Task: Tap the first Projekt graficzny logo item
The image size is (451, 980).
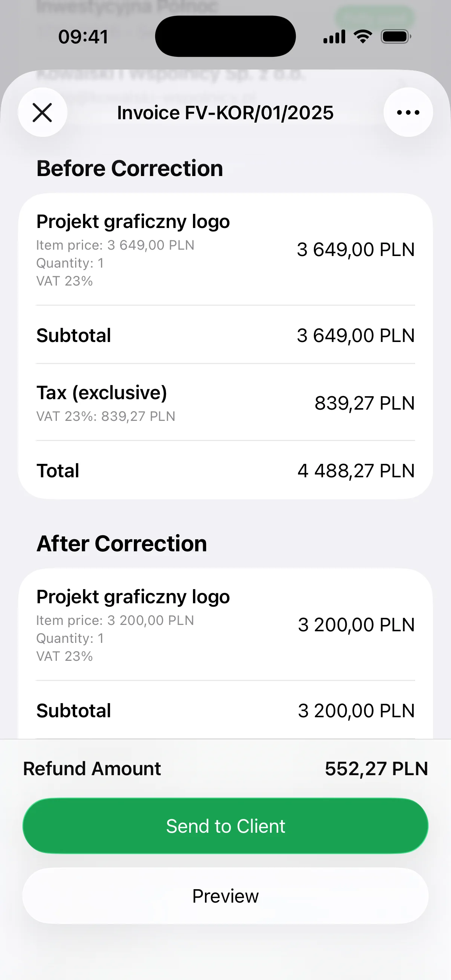Action: pos(133,222)
